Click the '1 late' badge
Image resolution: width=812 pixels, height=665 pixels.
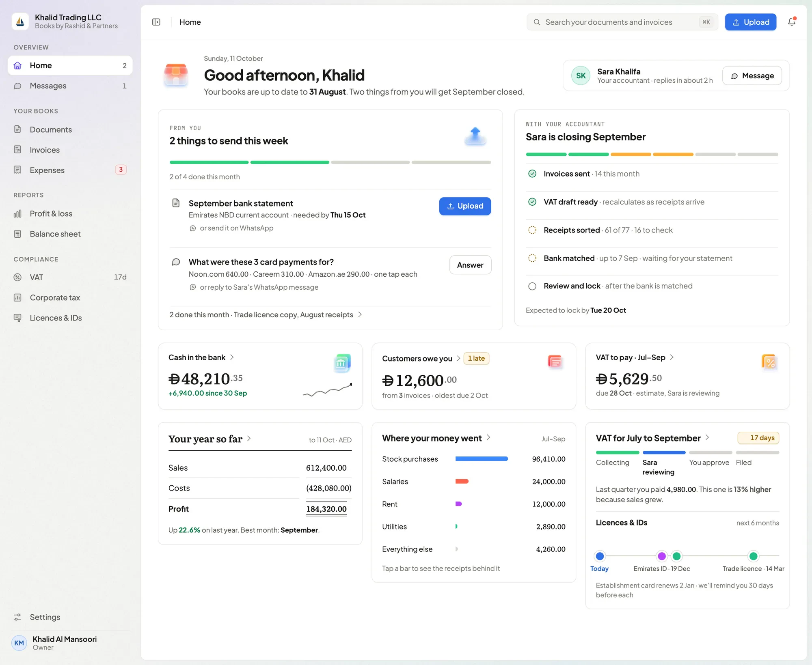(x=476, y=358)
